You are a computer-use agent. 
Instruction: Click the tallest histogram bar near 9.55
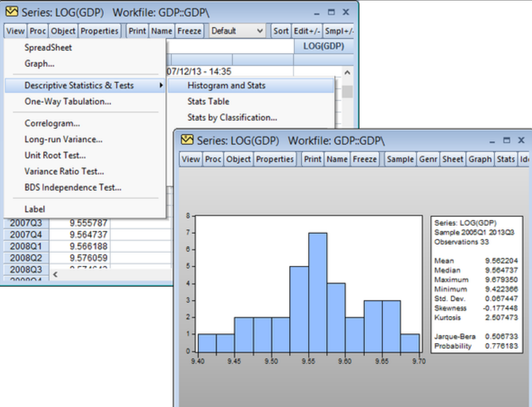click(318, 292)
